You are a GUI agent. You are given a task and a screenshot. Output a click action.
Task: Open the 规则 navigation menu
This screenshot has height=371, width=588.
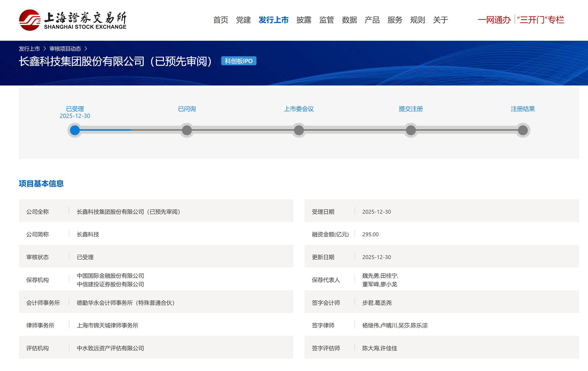(418, 20)
